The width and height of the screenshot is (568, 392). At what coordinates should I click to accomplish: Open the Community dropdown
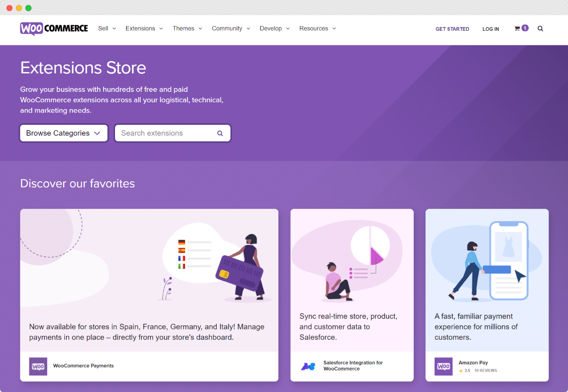[231, 28]
